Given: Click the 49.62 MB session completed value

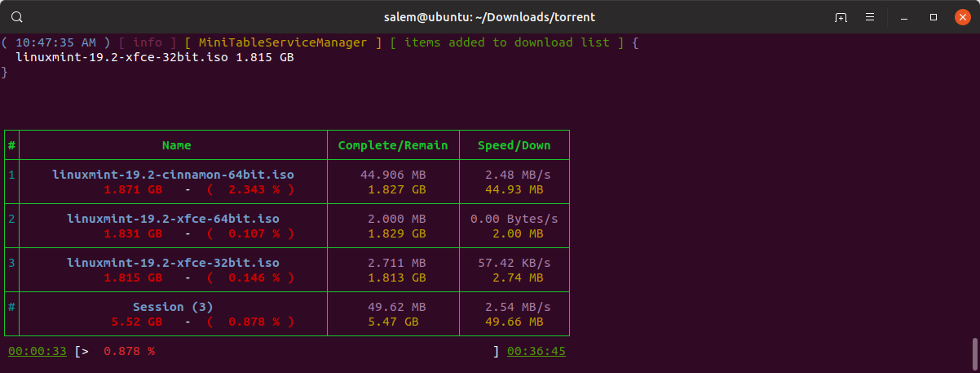Looking at the screenshot, I should point(397,307).
